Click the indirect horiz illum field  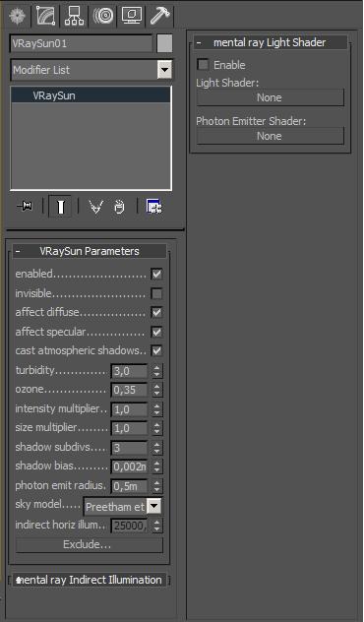pos(129,526)
